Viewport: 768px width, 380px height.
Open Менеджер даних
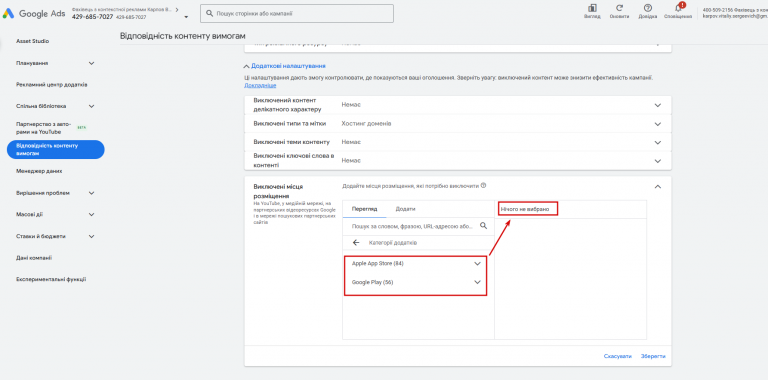pos(39,171)
